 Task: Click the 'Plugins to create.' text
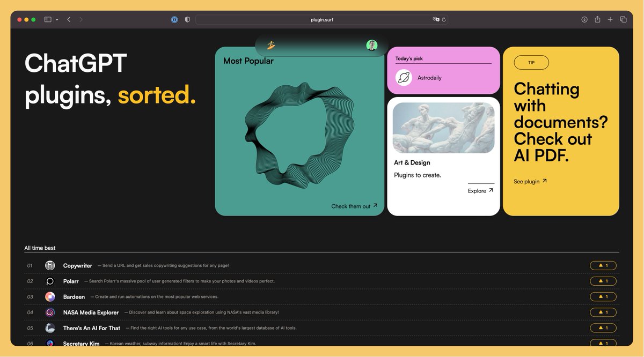pos(418,175)
